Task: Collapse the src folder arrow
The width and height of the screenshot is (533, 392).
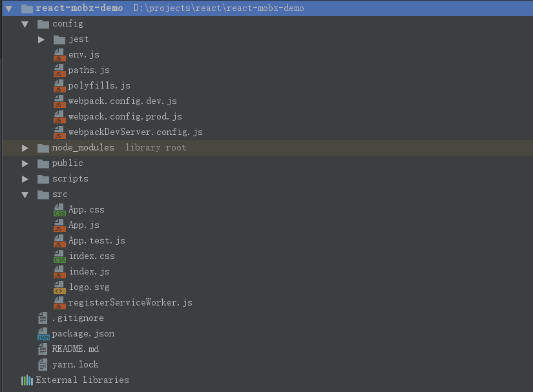Action: (x=25, y=194)
